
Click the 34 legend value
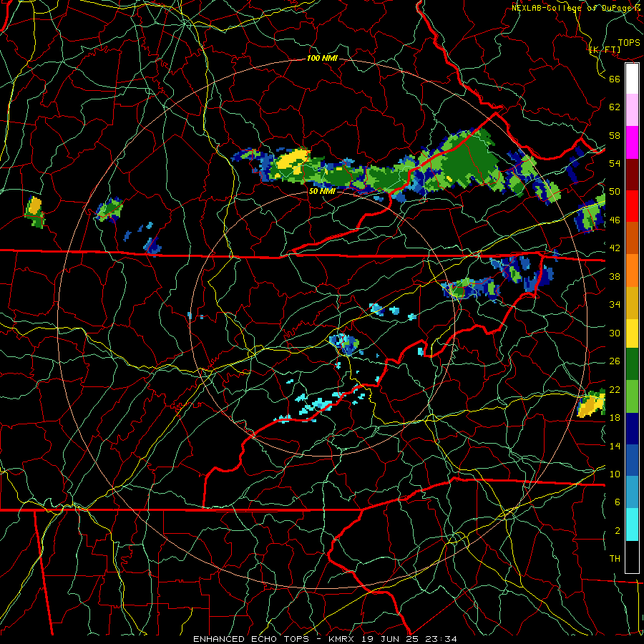coord(615,305)
